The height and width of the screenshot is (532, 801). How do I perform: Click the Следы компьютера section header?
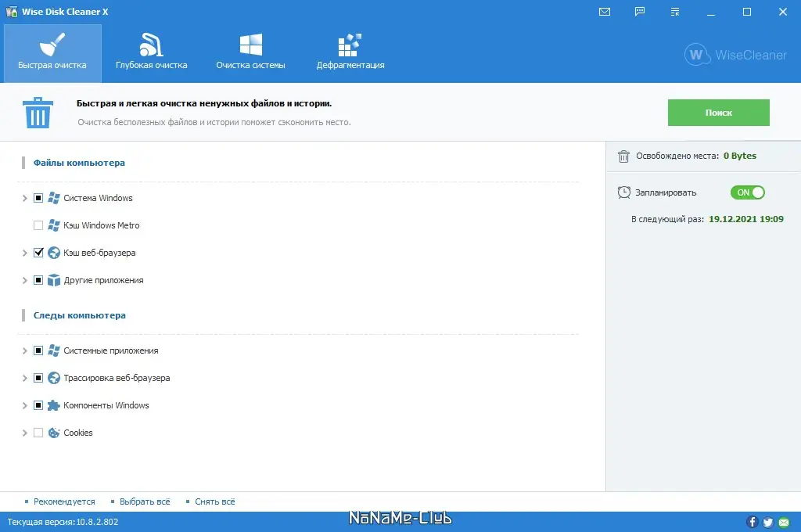(x=80, y=315)
